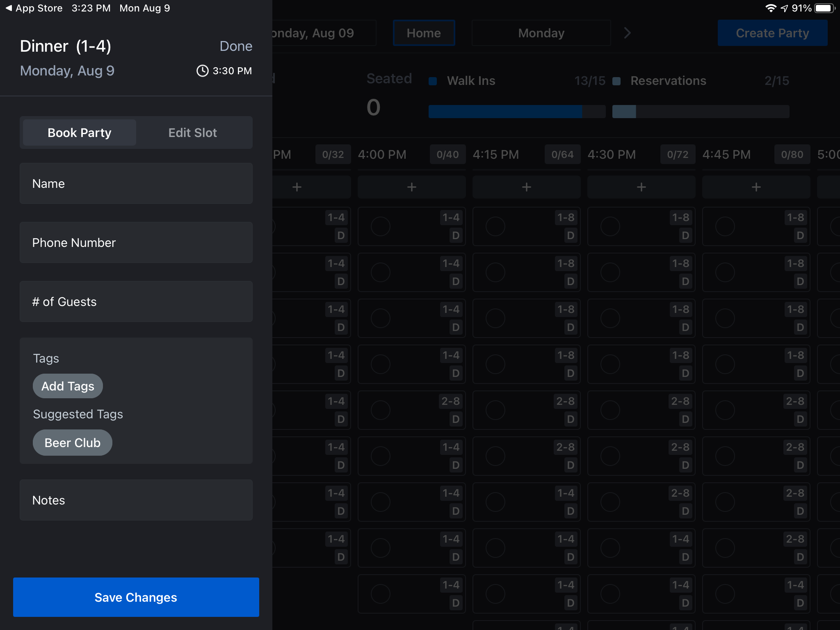This screenshot has height=630, width=840.
Task: Tap the clock icon beside 3:30 PM
Action: coord(202,71)
